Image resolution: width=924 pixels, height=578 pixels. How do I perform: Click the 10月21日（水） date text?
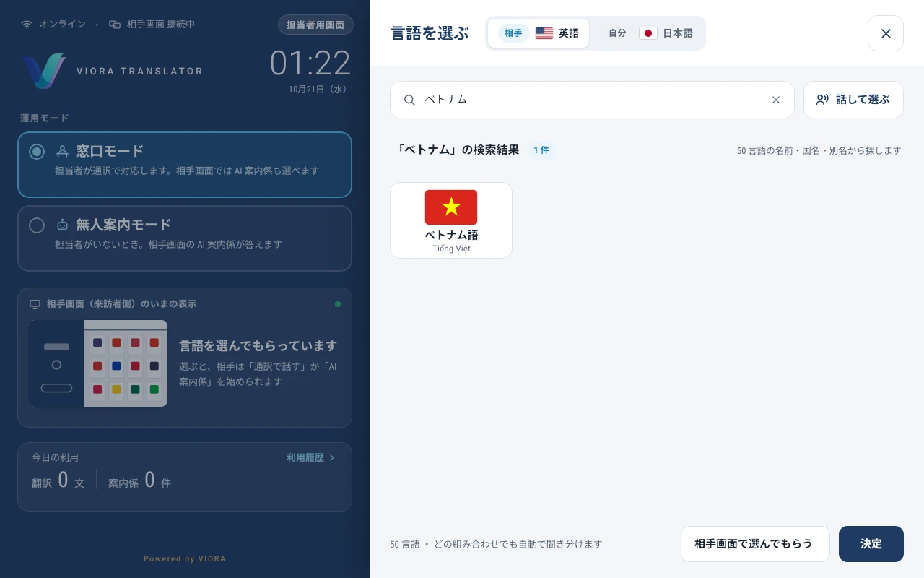pyautogui.click(x=318, y=90)
